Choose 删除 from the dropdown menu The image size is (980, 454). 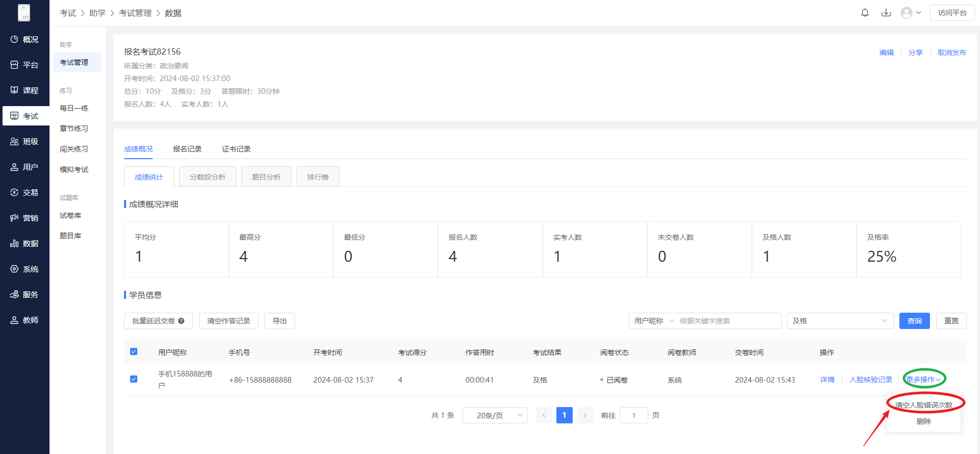[x=924, y=421]
